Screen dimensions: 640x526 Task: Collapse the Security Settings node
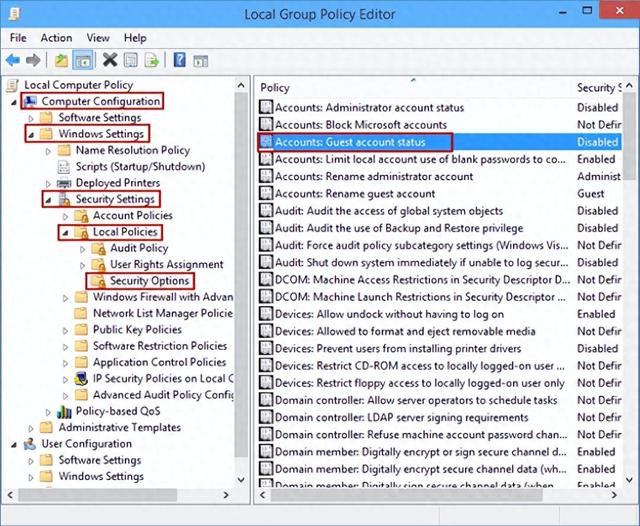[48, 200]
